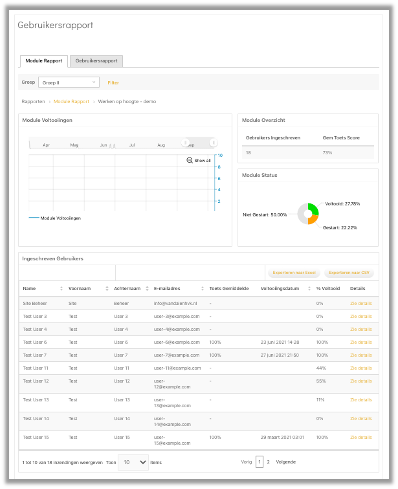This screenshot has height=489, width=398.
Task: Click Mei month on chart timeline
Action: [74, 145]
